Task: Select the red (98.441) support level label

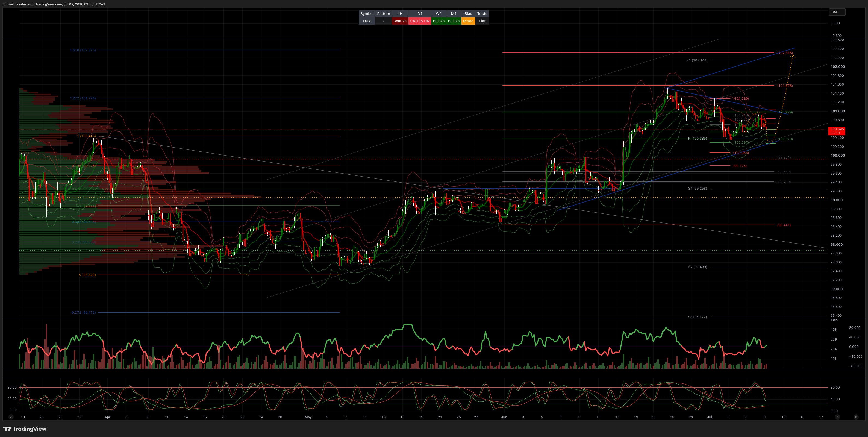Action: pyautogui.click(x=784, y=225)
